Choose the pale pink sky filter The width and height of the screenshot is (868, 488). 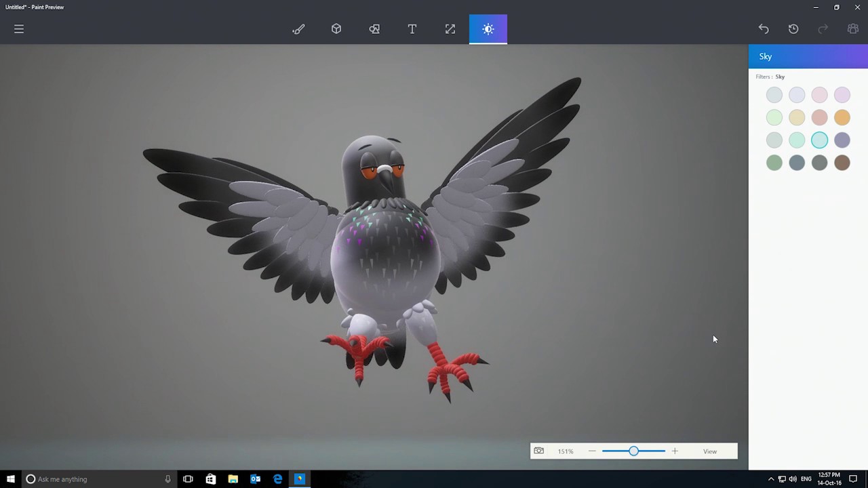[x=819, y=95]
